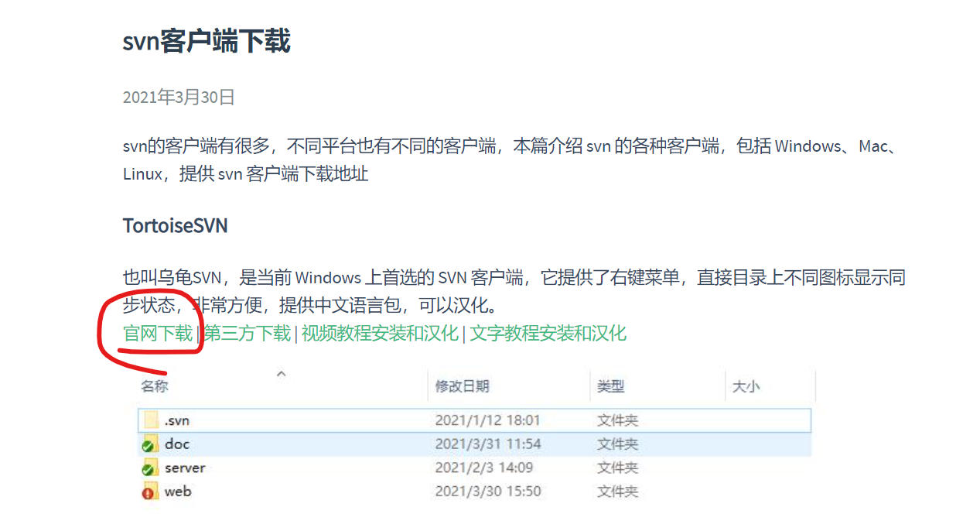Click 文件夹 type in the .svn row

pyautogui.click(x=617, y=420)
